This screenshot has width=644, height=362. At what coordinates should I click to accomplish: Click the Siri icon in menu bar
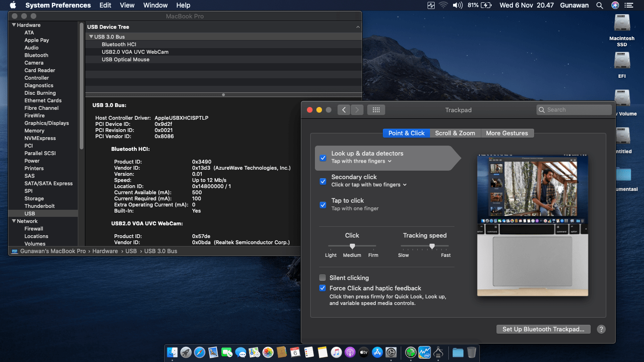tap(615, 5)
